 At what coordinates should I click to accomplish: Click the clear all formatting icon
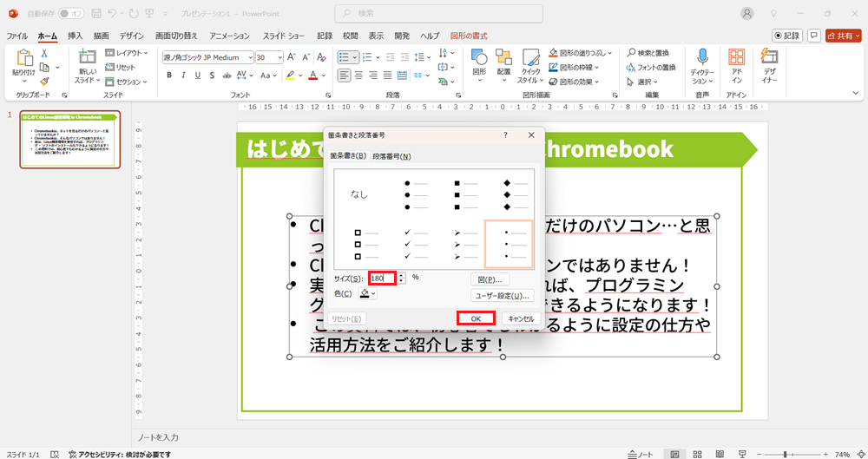(x=321, y=57)
